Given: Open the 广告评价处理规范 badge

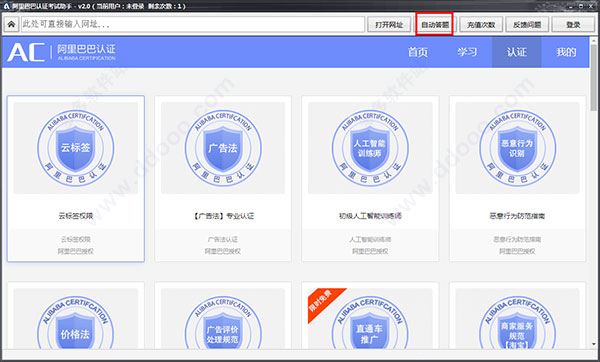Looking at the screenshot, I should pyautogui.click(x=223, y=322).
